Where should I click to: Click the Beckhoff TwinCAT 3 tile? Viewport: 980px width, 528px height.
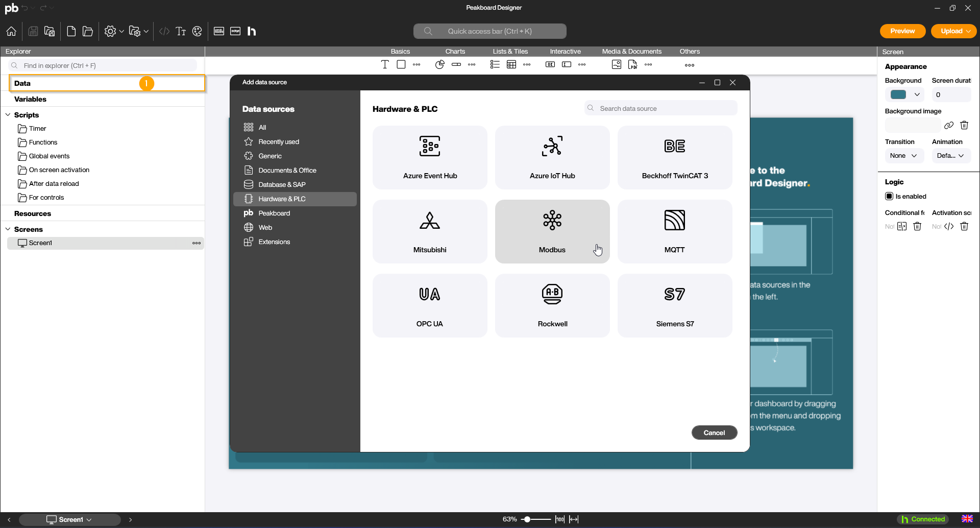pos(675,157)
